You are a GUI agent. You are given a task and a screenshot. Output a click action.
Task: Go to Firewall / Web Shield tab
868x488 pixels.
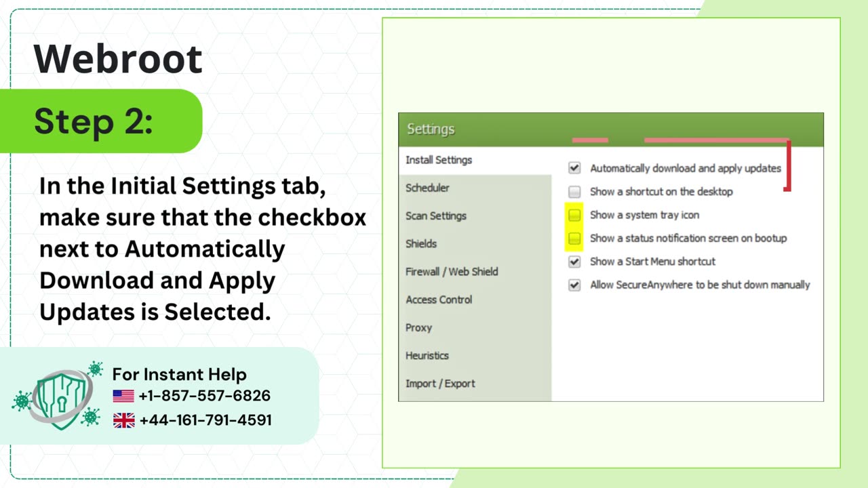pos(475,272)
